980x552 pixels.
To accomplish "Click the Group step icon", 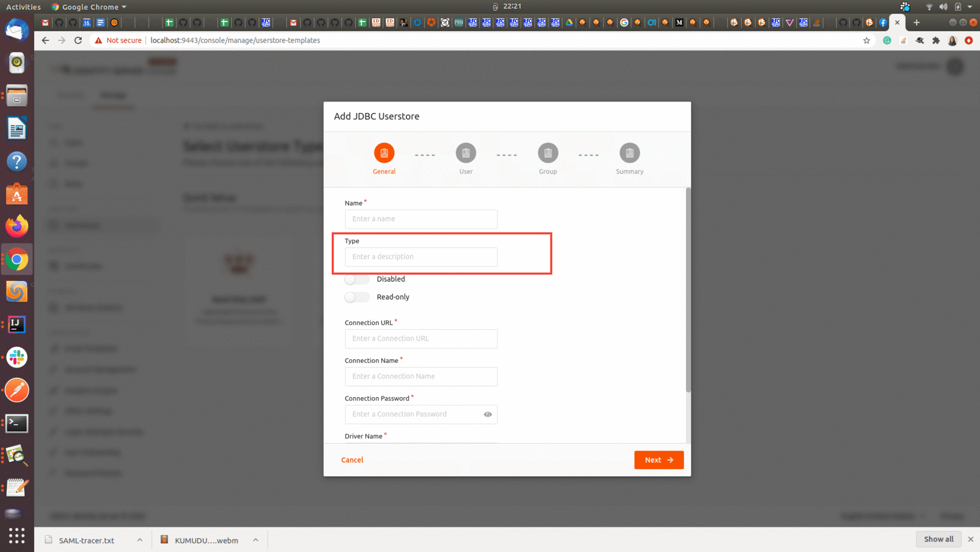I will [x=548, y=153].
